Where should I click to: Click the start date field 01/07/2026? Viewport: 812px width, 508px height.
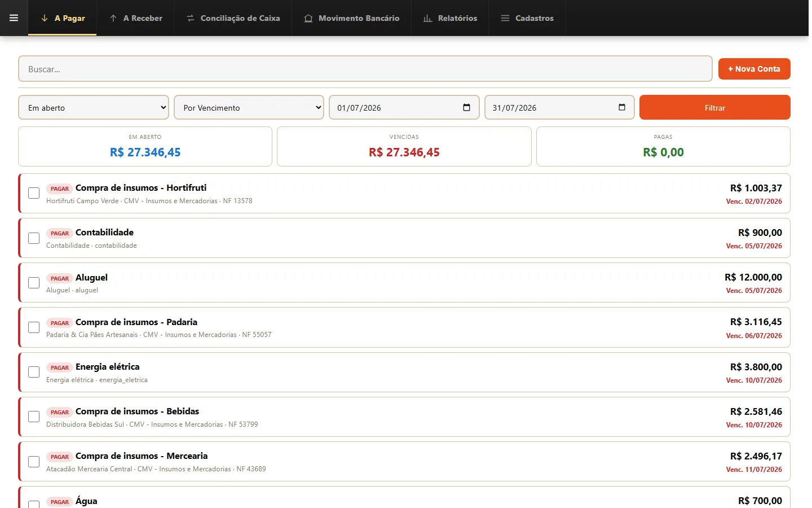pyautogui.click(x=404, y=107)
